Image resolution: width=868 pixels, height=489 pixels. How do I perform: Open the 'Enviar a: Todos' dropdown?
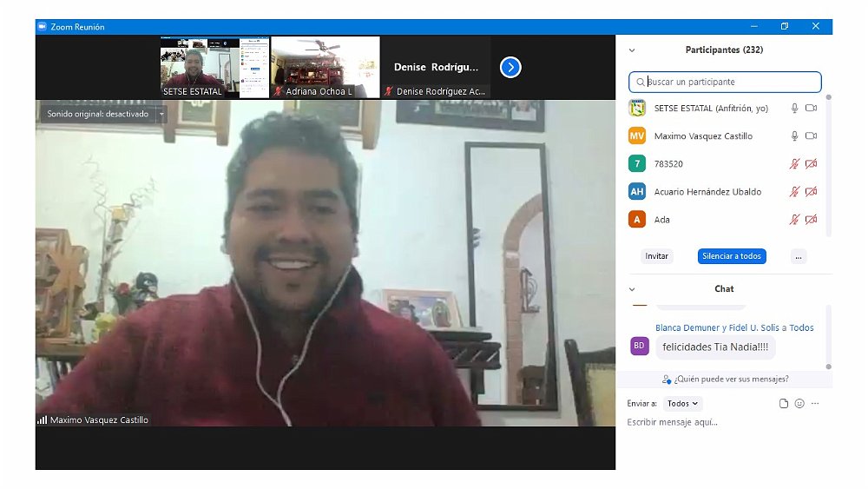coord(683,404)
